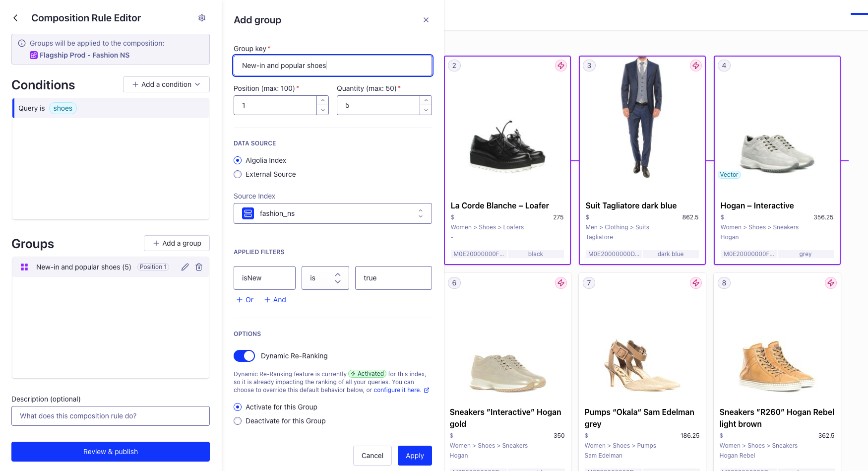Viewport: 868px width, 471px height.
Task: Click the Description optional text field
Action: coord(111,416)
